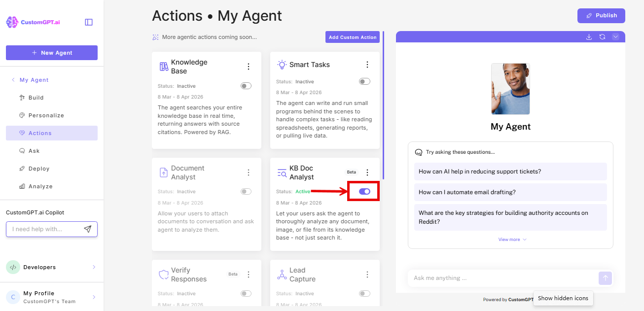Click the KB Doc Analyst magnifier icon
This screenshot has height=311, width=644.
click(282, 172)
